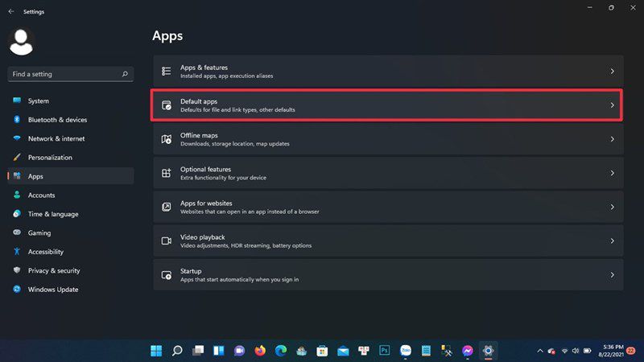Expand Video playback with its chevron
644x362 pixels.
[x=612, y=241]
